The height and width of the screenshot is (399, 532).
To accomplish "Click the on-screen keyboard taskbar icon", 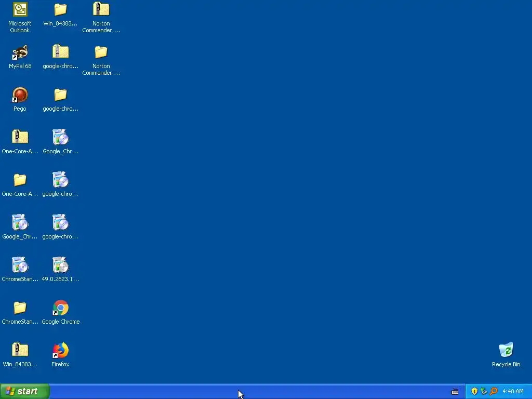I will 455,392.
